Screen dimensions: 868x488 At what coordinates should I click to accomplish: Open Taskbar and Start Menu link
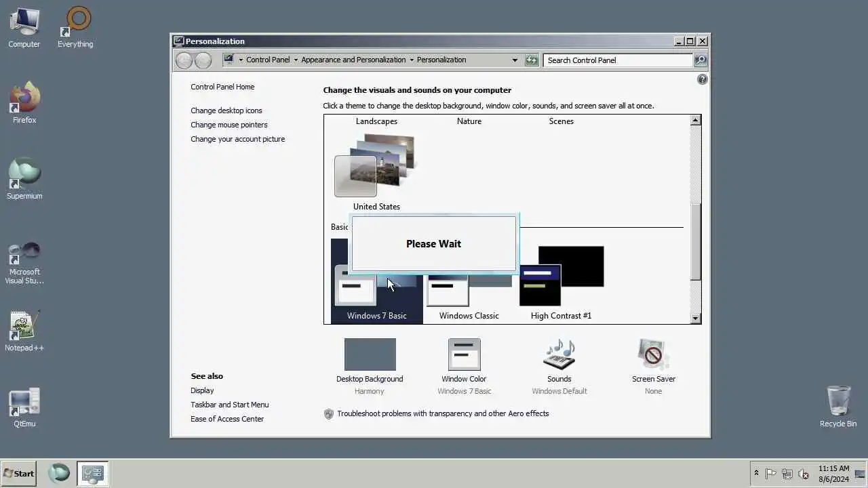coord(230,405)
